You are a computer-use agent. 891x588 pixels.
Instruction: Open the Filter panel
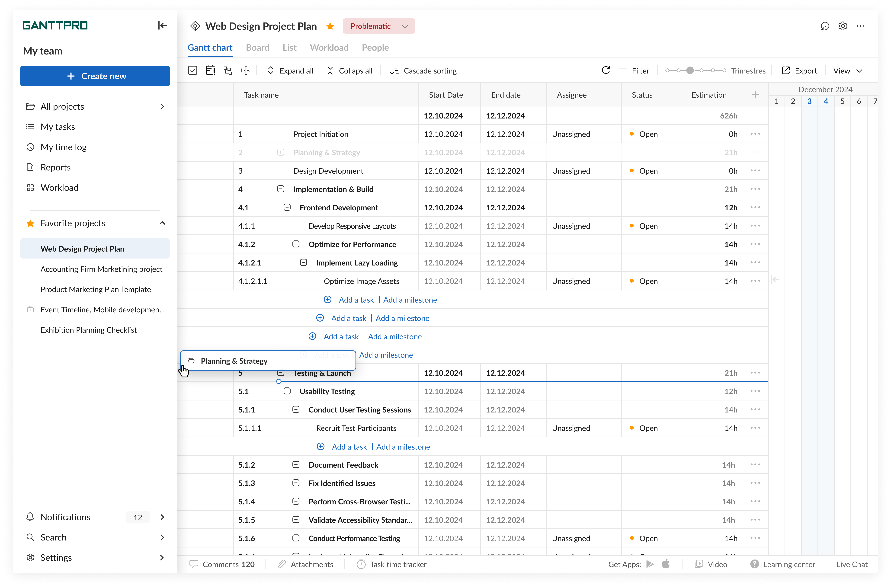[634, 71]
